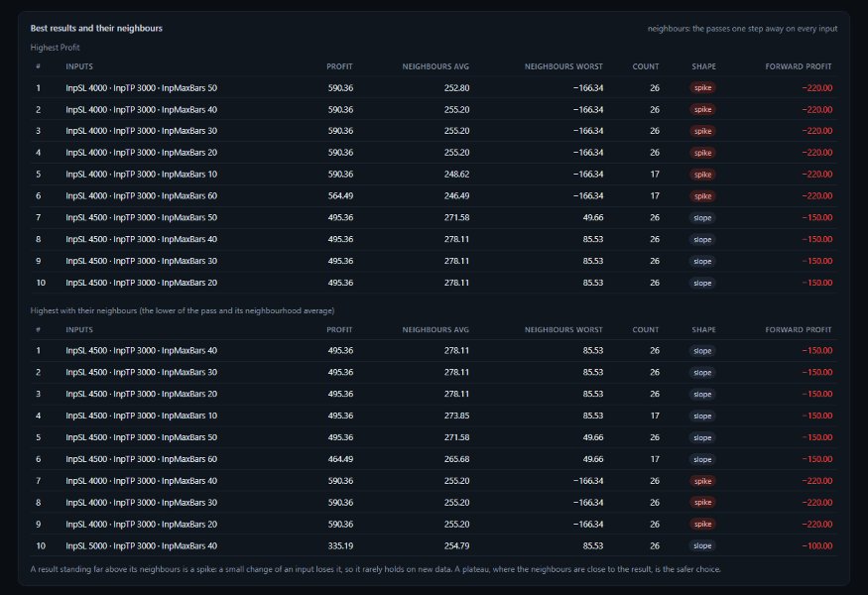Click the 'neighbours: the passes one step away' note
Image resolution: width=868 pixels, height=595 pixels.
point(742,29)
